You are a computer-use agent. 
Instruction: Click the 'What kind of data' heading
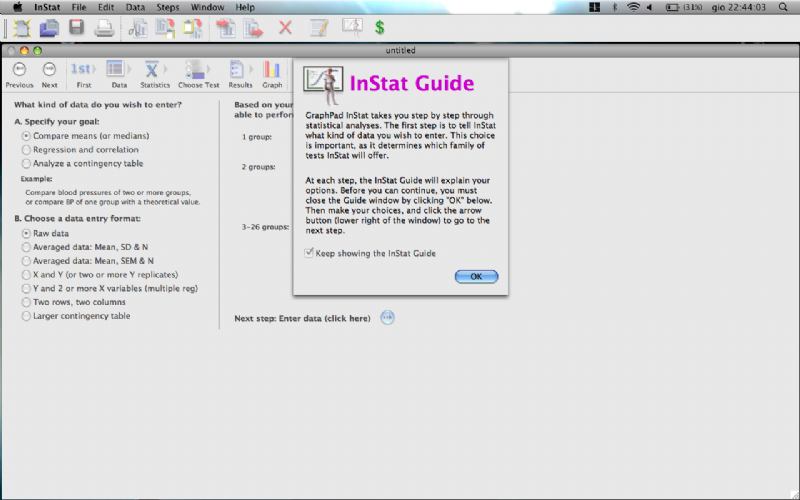point(98,105)
